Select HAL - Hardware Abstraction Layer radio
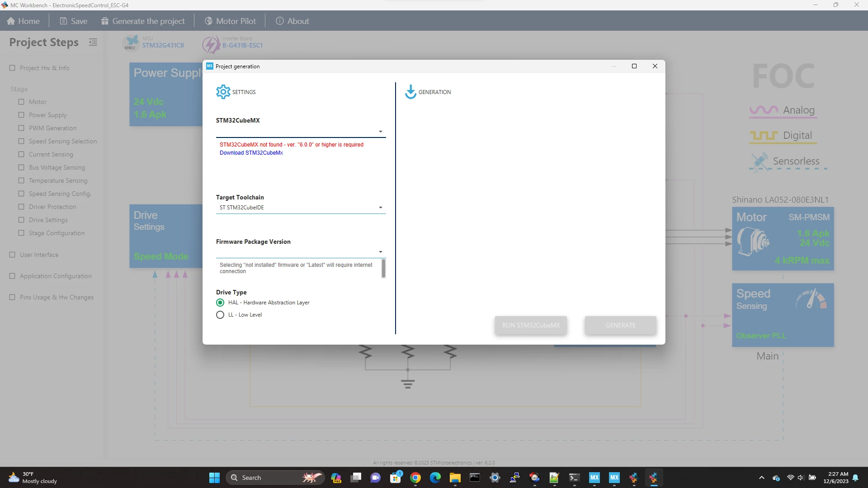 click(x=220, y=303)
